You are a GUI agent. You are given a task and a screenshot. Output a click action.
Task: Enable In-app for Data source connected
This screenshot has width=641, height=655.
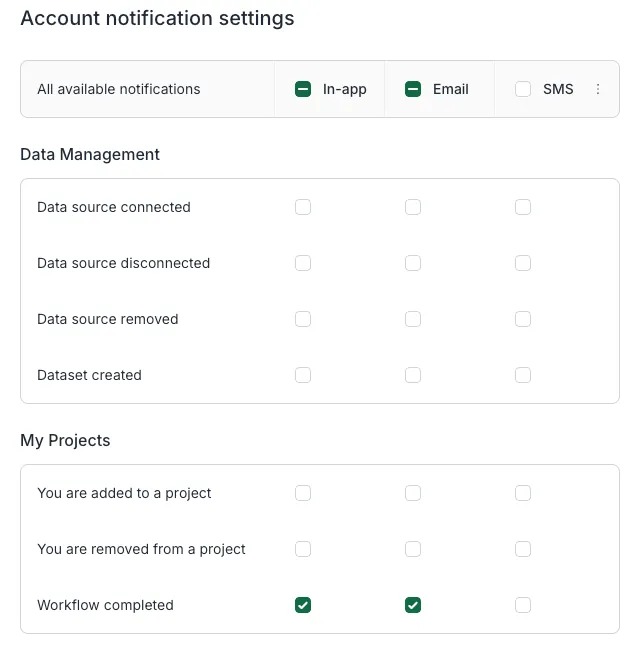(303, 207)
